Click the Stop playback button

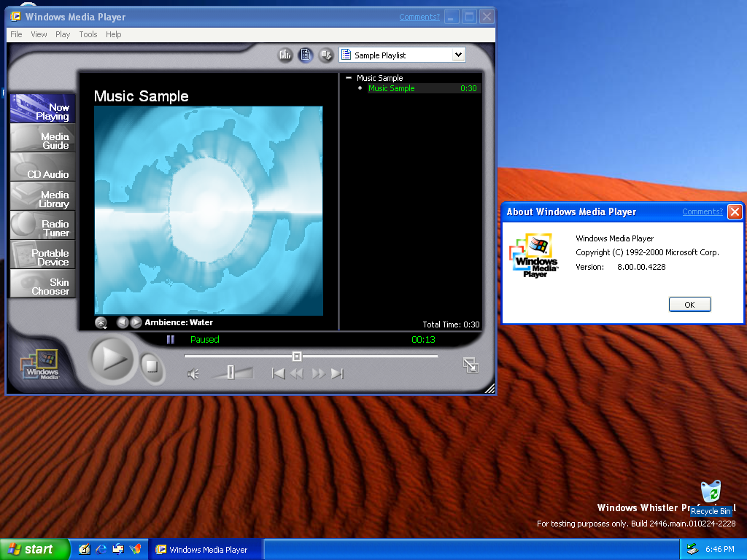coord(151,366)
